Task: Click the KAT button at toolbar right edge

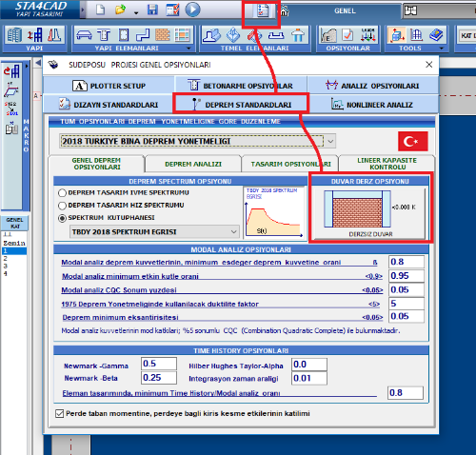Action: click(x=466, y=35)
